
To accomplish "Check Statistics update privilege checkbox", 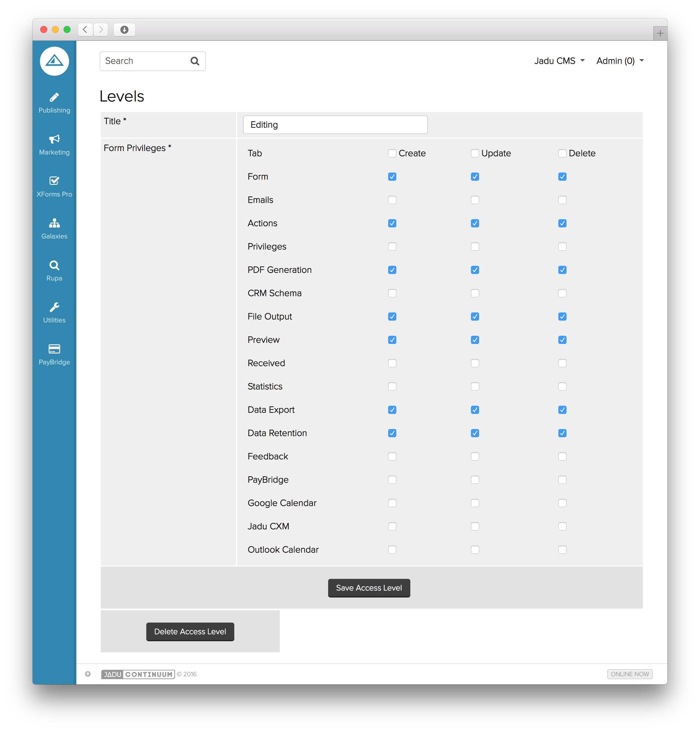I will [475, 386].
